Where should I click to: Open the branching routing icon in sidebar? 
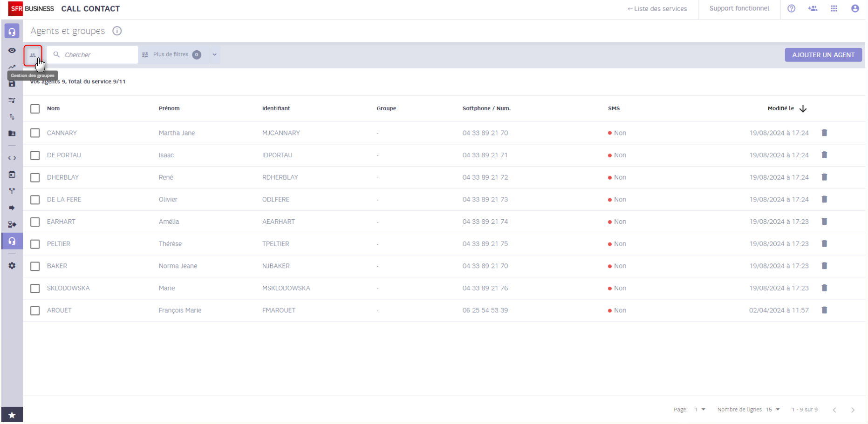click(x=12, y=191)
